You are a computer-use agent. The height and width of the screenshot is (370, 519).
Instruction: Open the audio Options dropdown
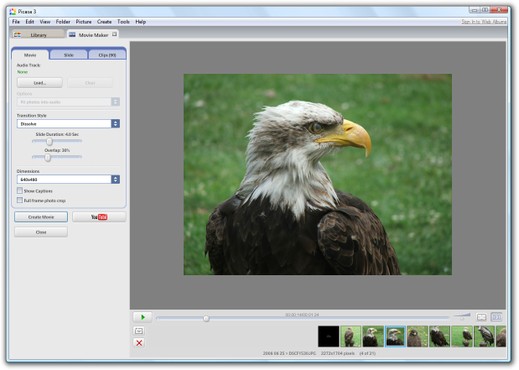[x=68, y=102]
